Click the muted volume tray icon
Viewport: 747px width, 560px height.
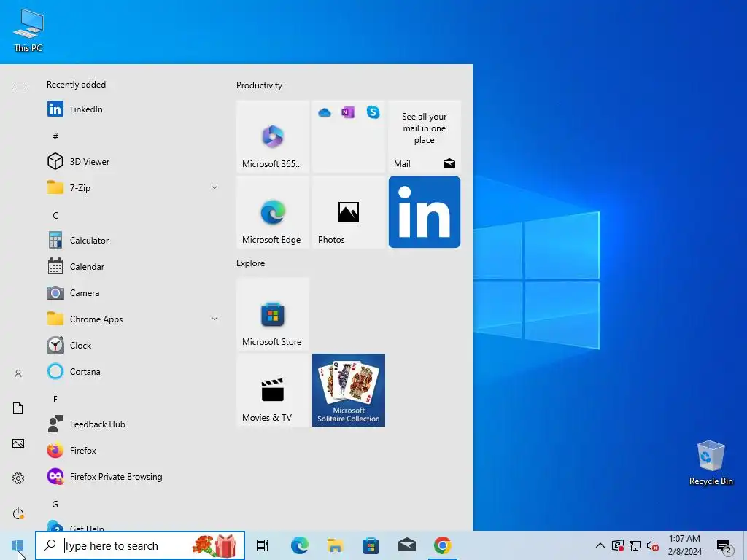tap(653, 545)
